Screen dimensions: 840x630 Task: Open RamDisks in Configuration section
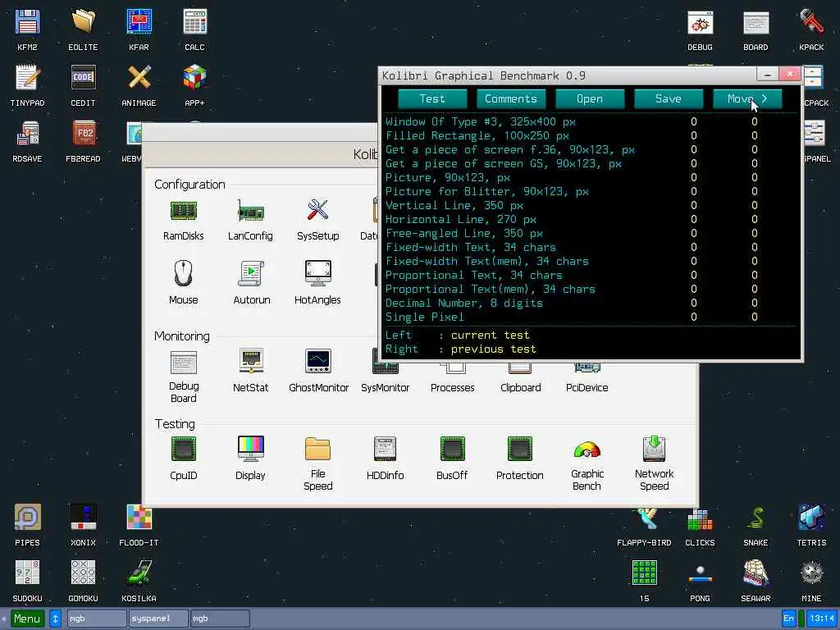tap(184, 212)
